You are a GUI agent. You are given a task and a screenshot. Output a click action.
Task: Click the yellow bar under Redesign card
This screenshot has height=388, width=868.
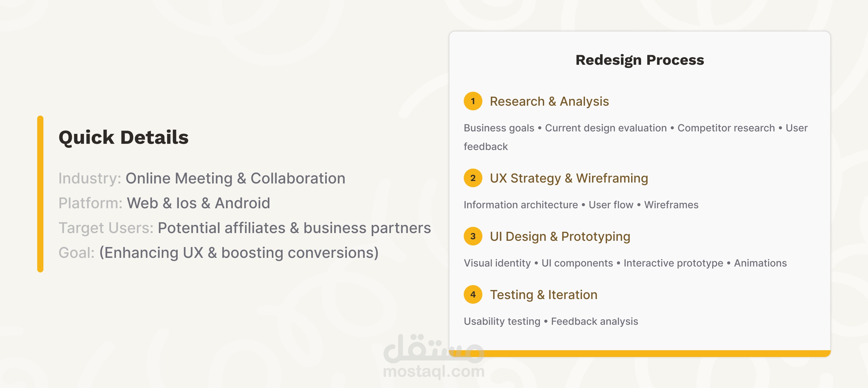640,353
